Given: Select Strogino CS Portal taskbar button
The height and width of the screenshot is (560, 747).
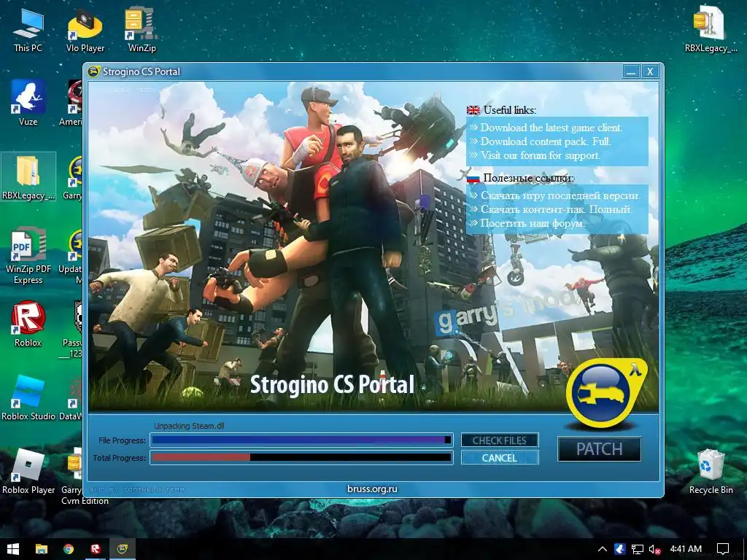Looking at the screenshot, I should tap(123, 549).
